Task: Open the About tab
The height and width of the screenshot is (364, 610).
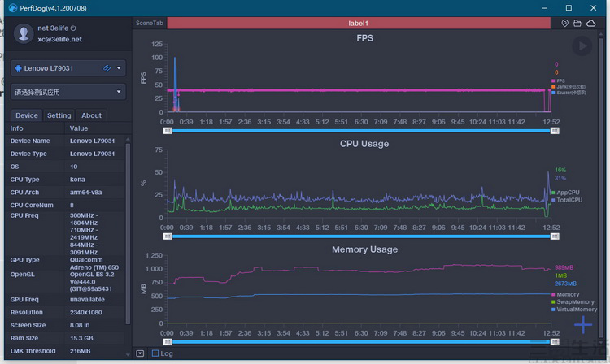Action: pos(91,115)
